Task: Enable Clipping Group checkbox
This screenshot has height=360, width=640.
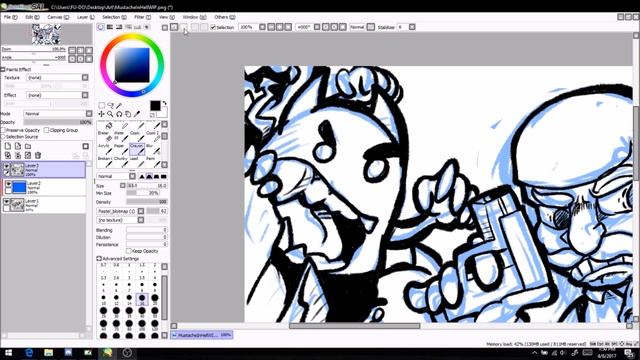Action: [46, 130]
